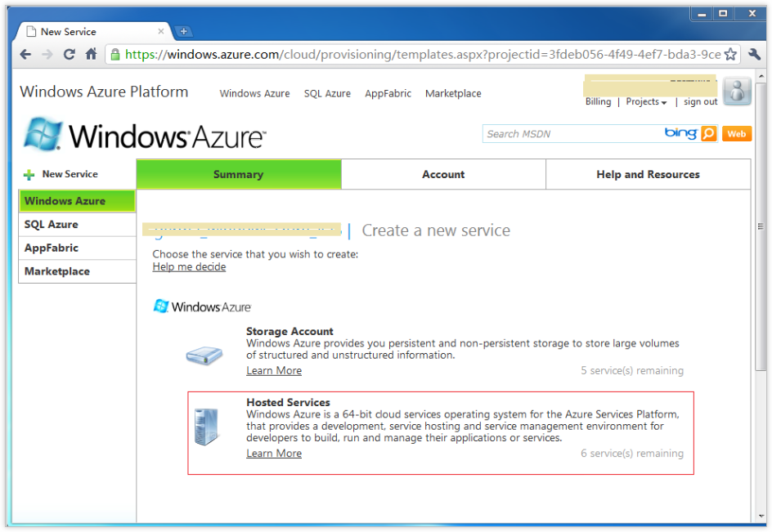Click the address bar URL
Viewport: 772px width, 532px height.
[x=423, y=54]
